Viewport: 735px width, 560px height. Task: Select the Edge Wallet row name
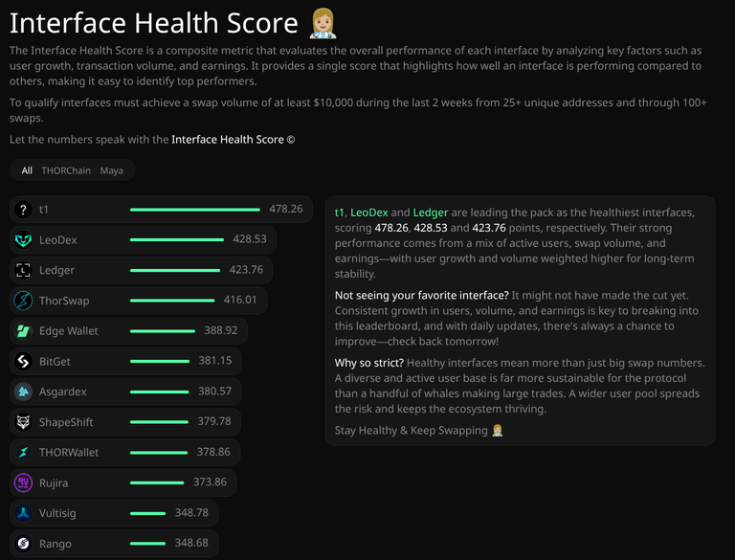[x=69, y=331]
